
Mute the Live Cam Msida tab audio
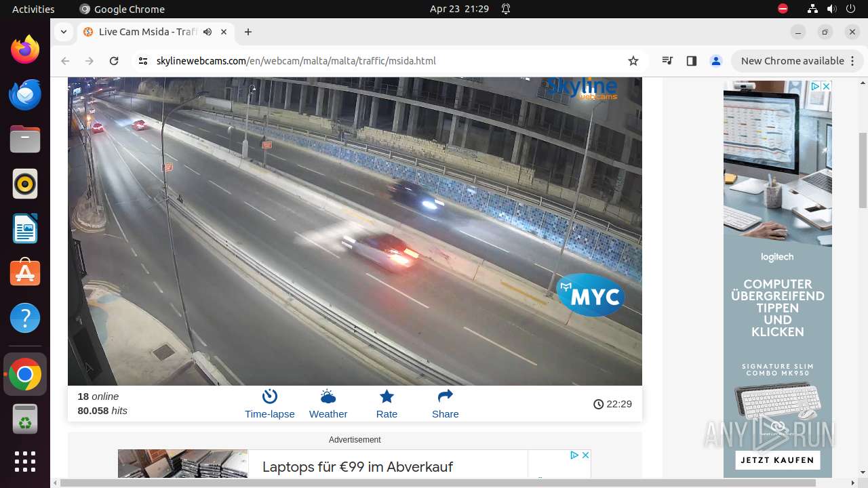208,32
